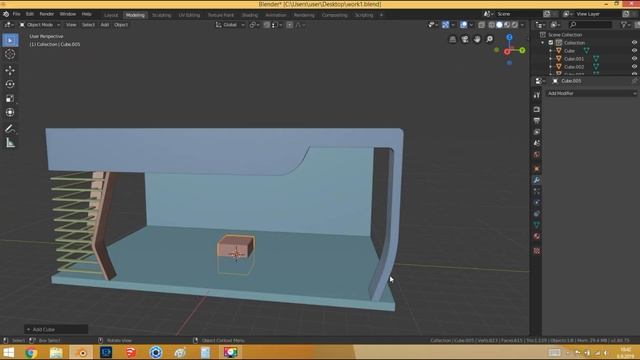Switch to the UV Editing workspace tab
Screen dimensions: 640x360
click(x=189, y=15)
